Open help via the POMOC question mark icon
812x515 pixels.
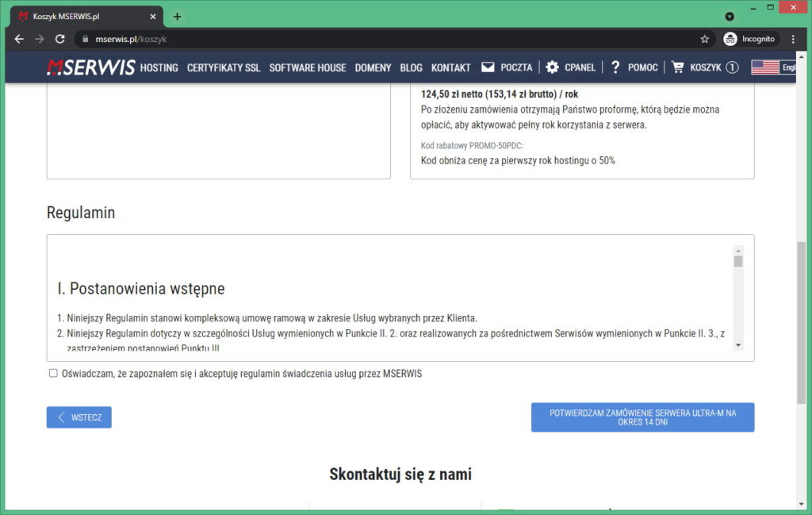tap(615, 67)
